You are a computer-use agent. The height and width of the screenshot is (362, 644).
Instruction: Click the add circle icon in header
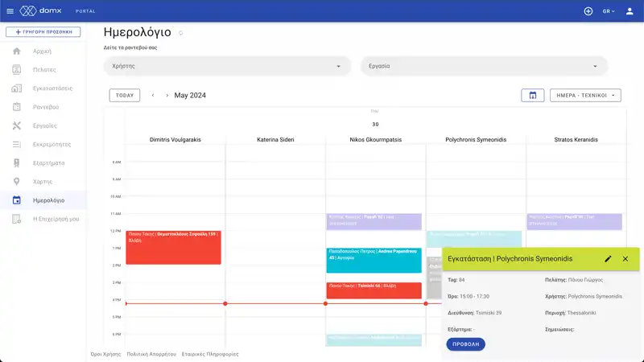click(588, 11)
